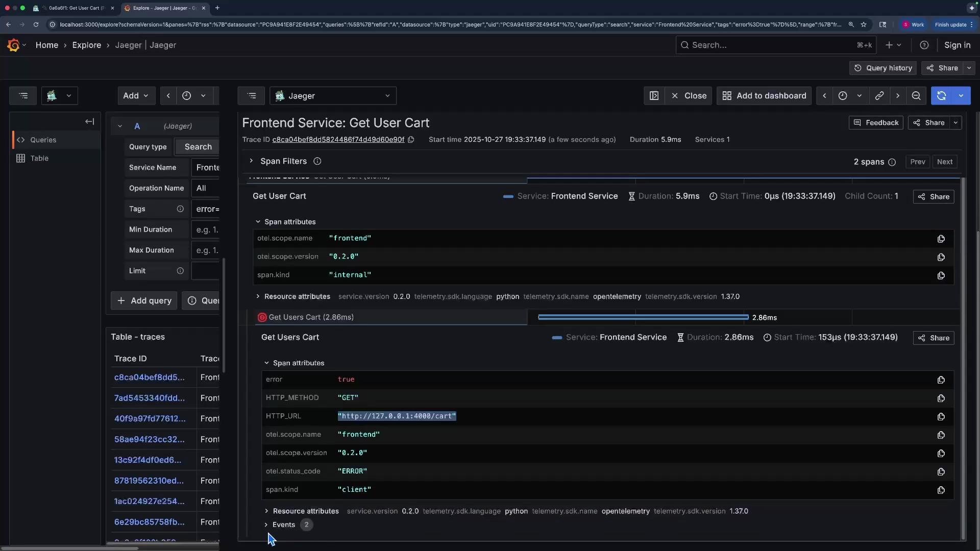Image resolution: width=980 pixels, height=551 pixels.
Task: Copy the HTTP_URL attribute value
Action: tap(941, 416)
